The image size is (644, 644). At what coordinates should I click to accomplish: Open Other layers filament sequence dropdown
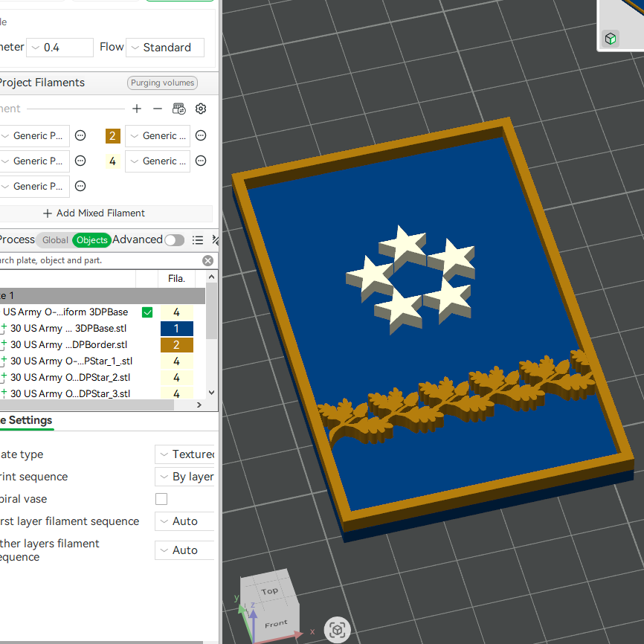click(x=185, y=550)
